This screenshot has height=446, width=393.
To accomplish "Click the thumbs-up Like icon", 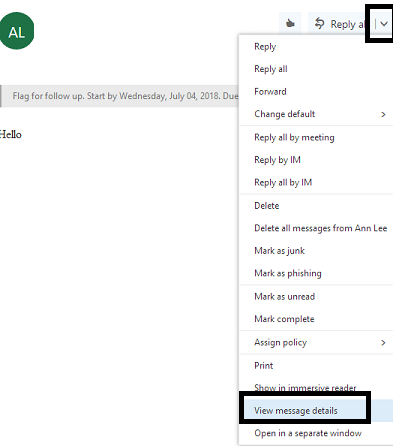I will [290, 23].
